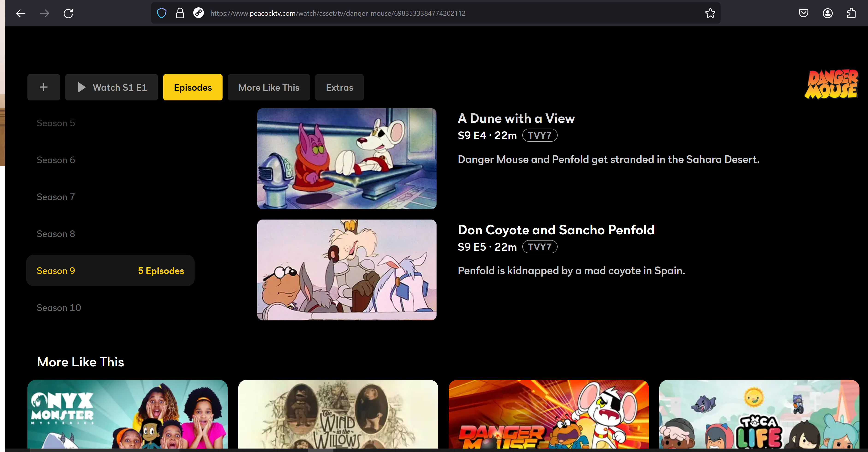Play with the Watch S1 E1 button
This screenshot has width=868, height=452.
(112, 87)
